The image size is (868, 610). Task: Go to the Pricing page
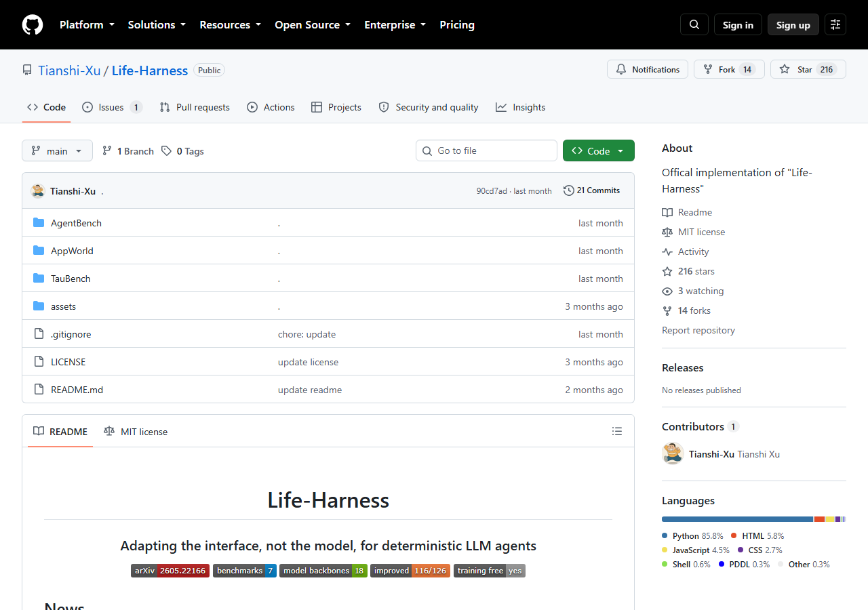click(457, 24)
